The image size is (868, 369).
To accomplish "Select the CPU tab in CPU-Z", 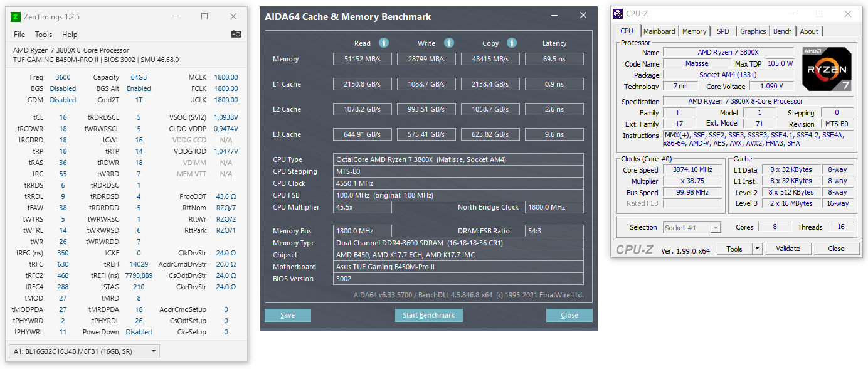I will point(627,31).
